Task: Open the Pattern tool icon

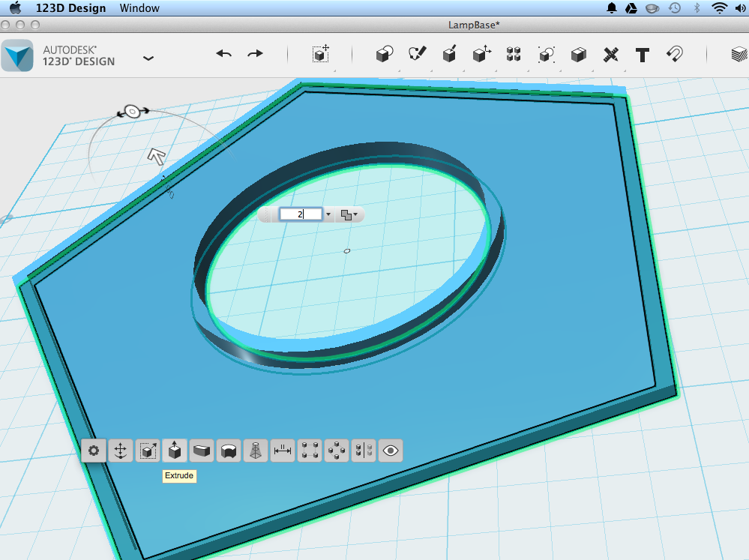Action: (x=514, y=54)
